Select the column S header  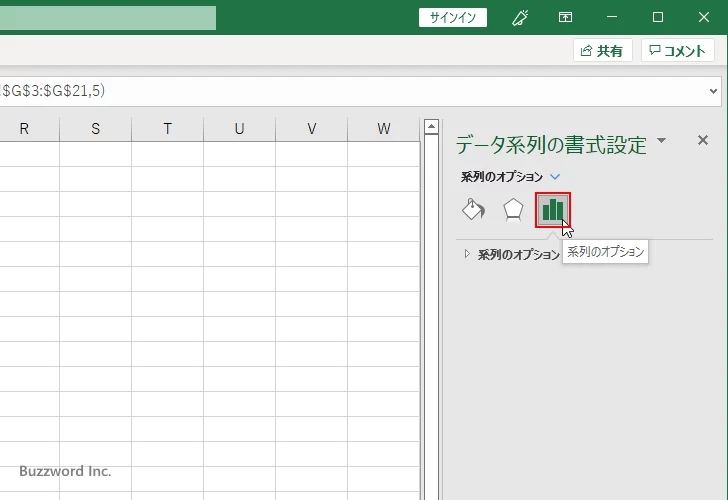tap(96, 129)
